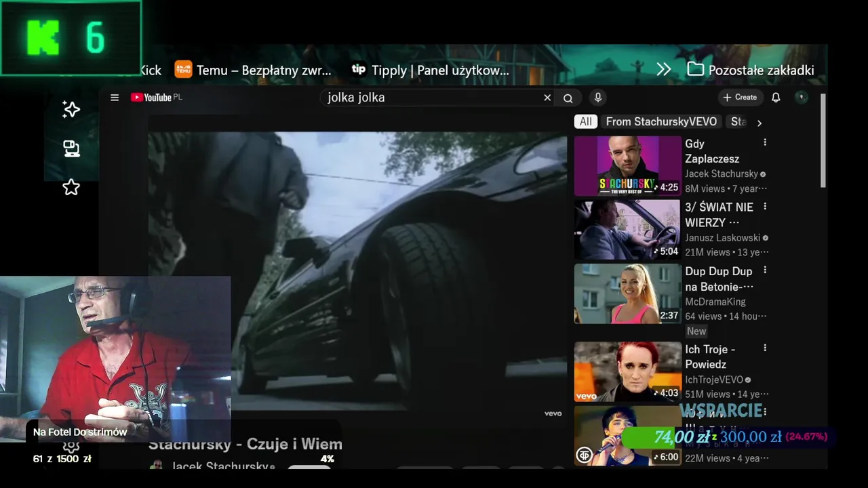Click the title Gdy Zaplaczesz
This screenshot has height=488, width=868.
[x=712, y=151]
